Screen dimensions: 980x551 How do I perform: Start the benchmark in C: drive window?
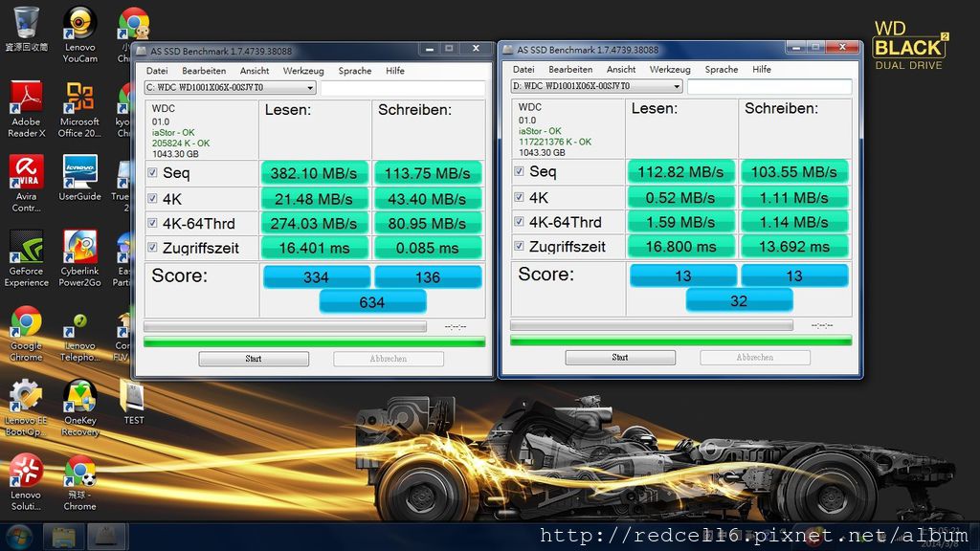tap(254, 359)
